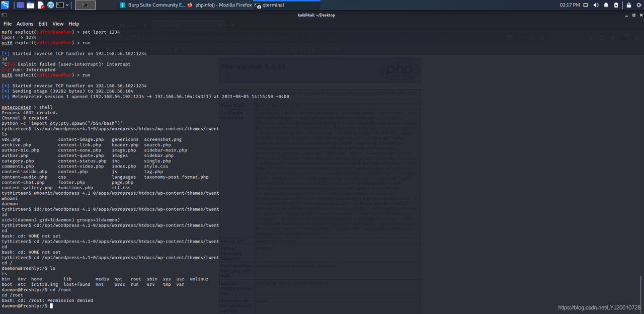Open the Help menu in qterminal
Viewport: 644px width, 314px height.
point(74,24)
